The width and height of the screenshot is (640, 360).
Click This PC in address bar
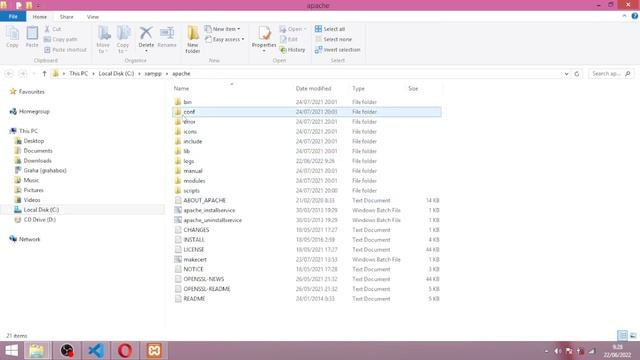coord(78,74)
